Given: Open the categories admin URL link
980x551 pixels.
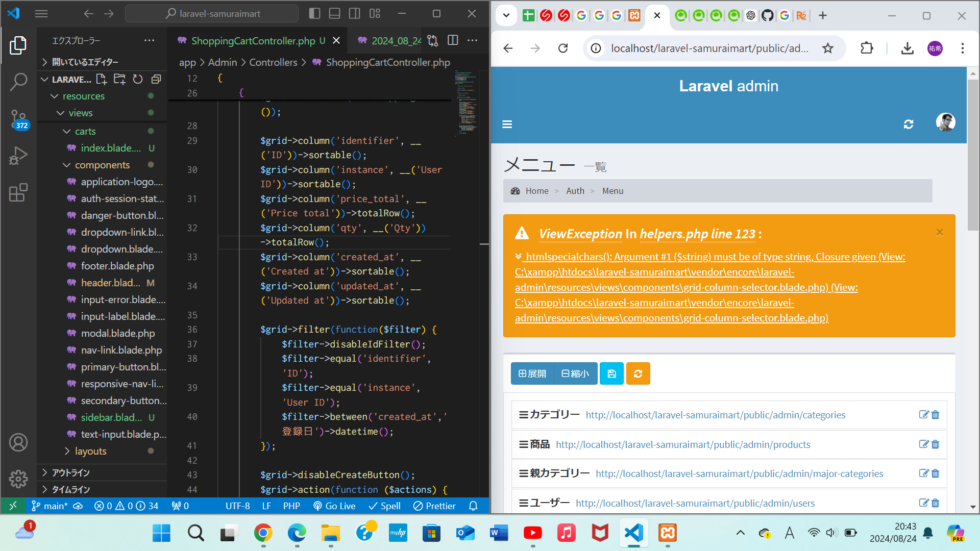Looking at the screenshot, I should (716, 415).
